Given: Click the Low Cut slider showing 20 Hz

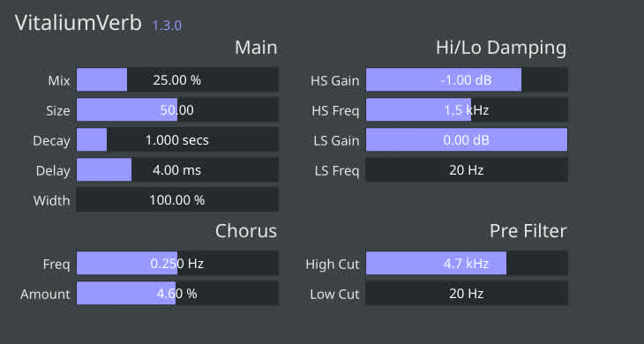Looking at the screenshot, I should point(467,293).
